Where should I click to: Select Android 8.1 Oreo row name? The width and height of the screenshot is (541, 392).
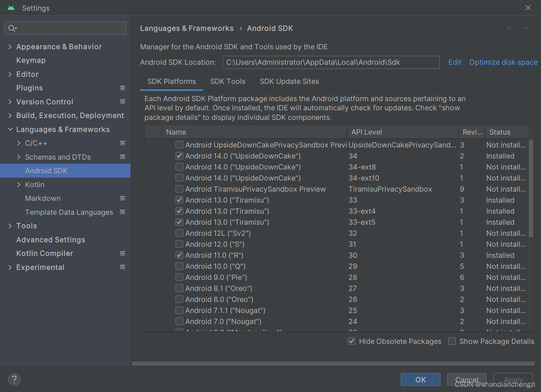click(x=219, y=288)
